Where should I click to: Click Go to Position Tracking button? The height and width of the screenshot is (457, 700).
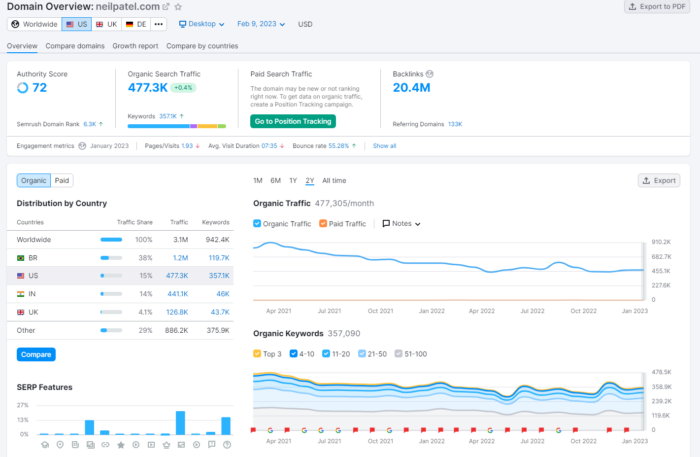tap(293, 121)
